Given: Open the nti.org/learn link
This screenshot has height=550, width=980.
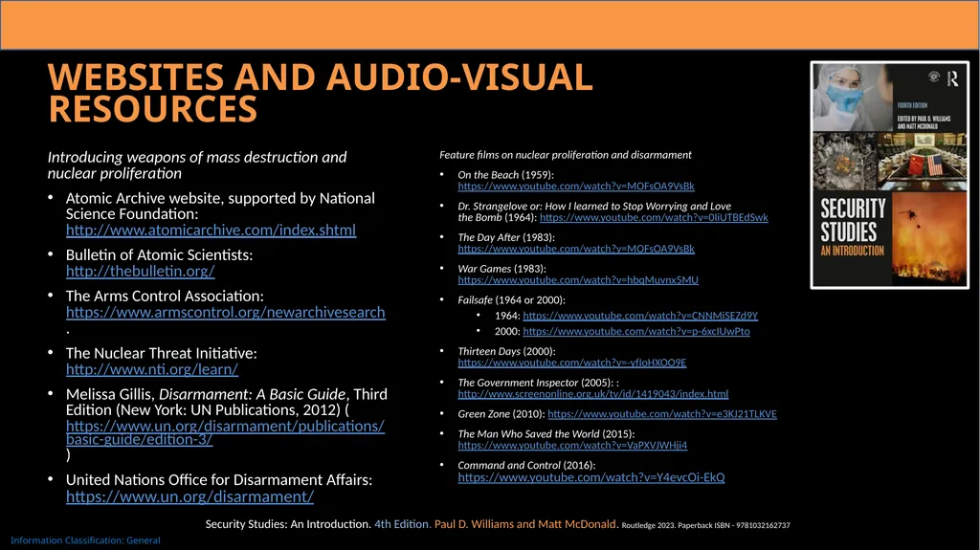Looking at the screenshot, I should (152, 369).
